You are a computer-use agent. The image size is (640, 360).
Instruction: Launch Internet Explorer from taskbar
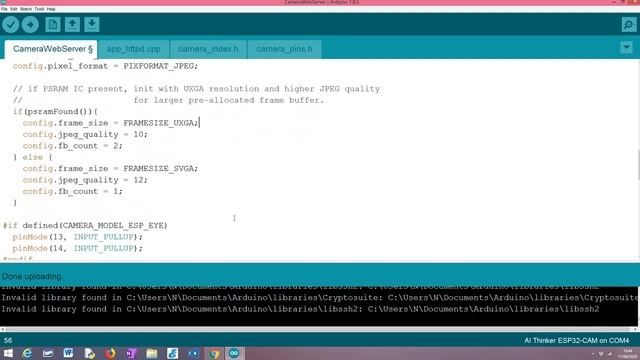click(x=27, y=353)
